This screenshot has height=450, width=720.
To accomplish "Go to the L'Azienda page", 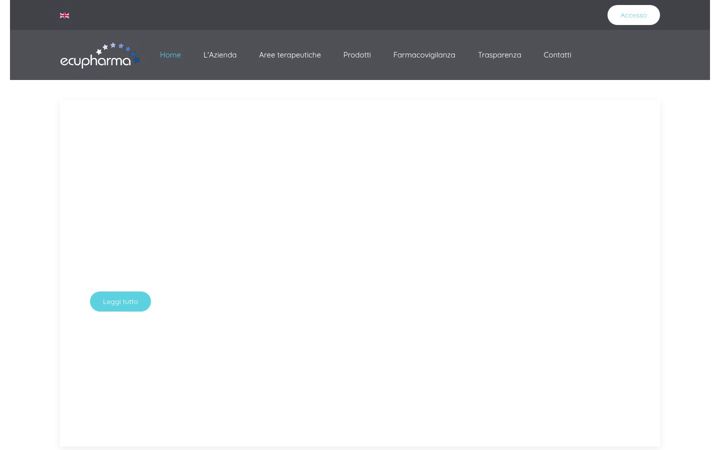I will tap(220, 55).
